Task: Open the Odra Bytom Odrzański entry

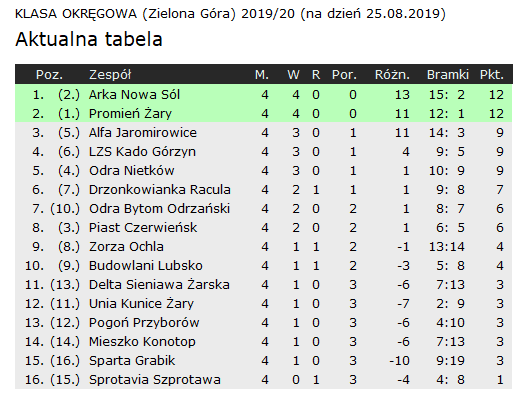Action: pyautogui.click(x=159, y=209)
